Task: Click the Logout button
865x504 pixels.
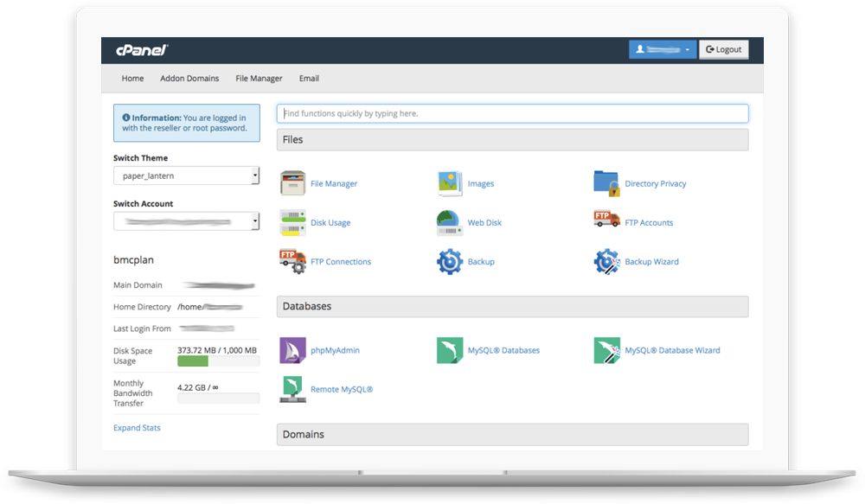Action: tap(724, 49)
